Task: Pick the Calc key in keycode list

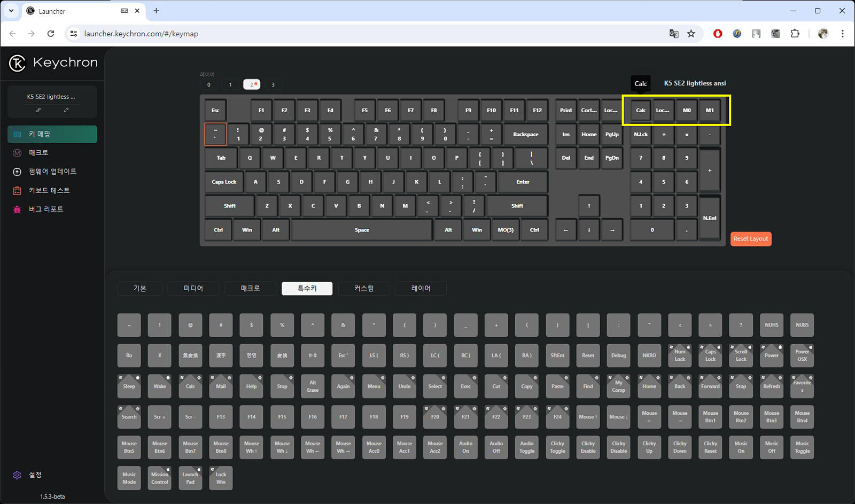Action: (x=190, y=386)
